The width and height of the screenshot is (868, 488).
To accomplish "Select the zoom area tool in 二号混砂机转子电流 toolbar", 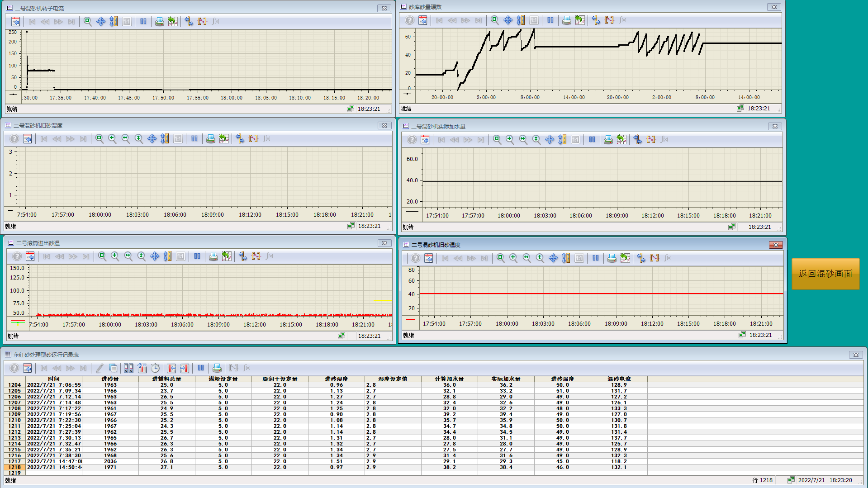I will pos(88,21).
